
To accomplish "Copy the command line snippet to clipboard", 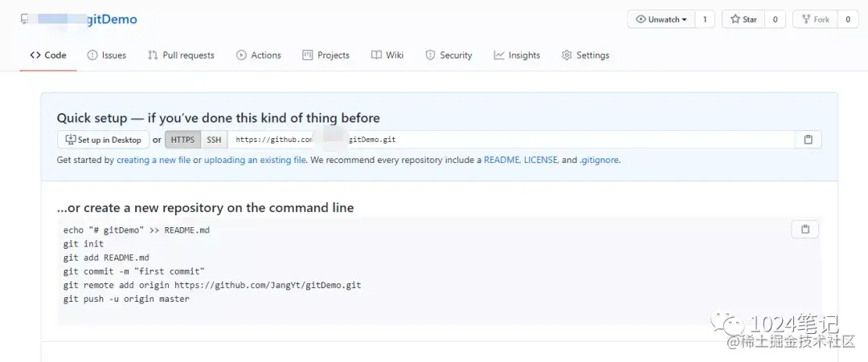I will pos(805,230).
